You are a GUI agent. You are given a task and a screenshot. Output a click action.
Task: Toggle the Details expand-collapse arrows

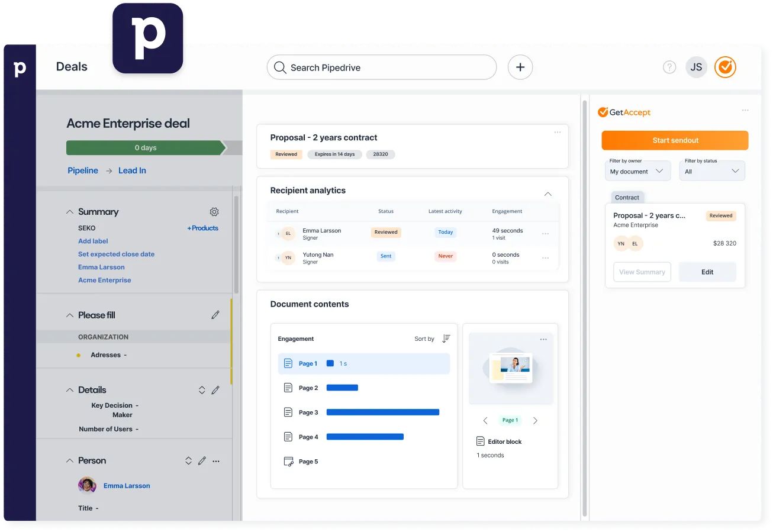click(202, 390)
